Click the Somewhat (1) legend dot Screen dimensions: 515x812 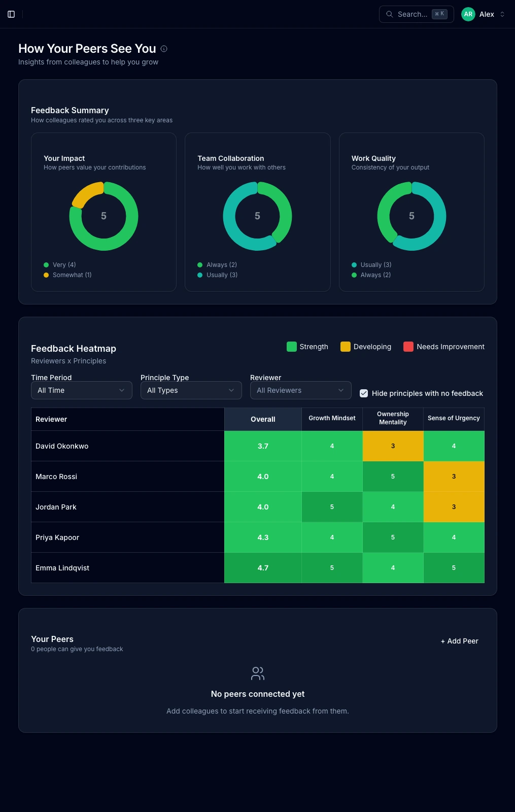click(x=46, y=275)
